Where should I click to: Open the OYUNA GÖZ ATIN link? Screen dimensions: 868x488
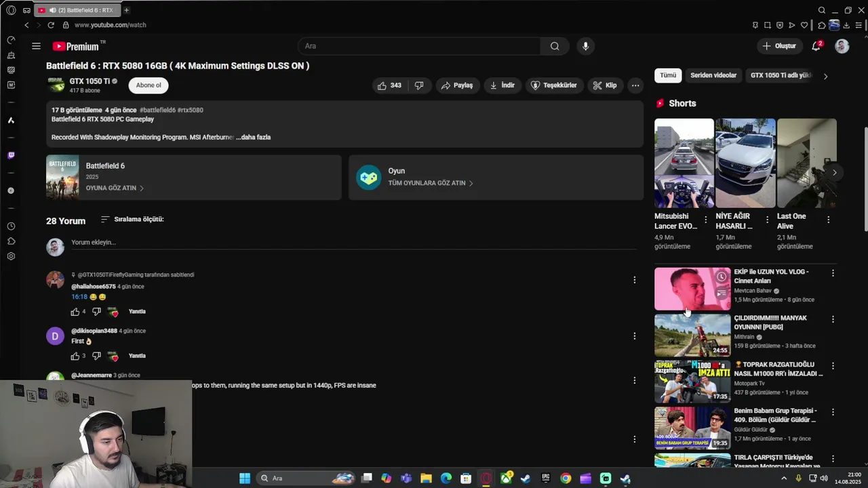pos(115,188)
